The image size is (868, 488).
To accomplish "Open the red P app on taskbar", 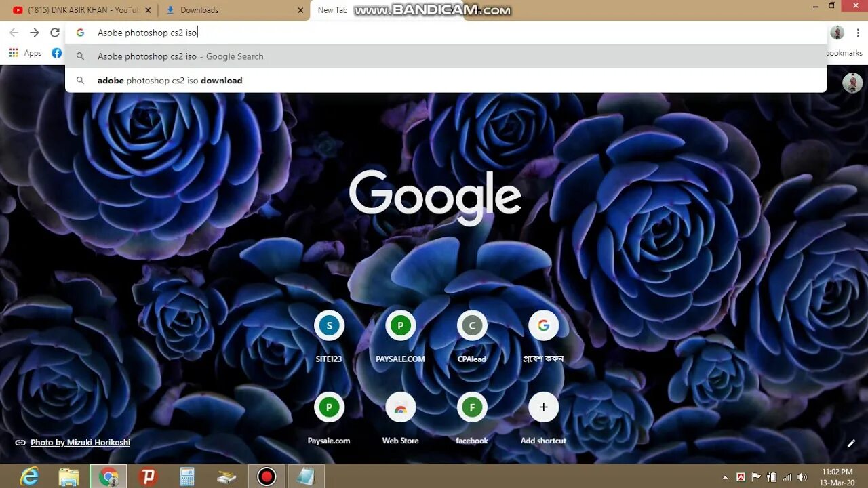I will tap(148, 476).
